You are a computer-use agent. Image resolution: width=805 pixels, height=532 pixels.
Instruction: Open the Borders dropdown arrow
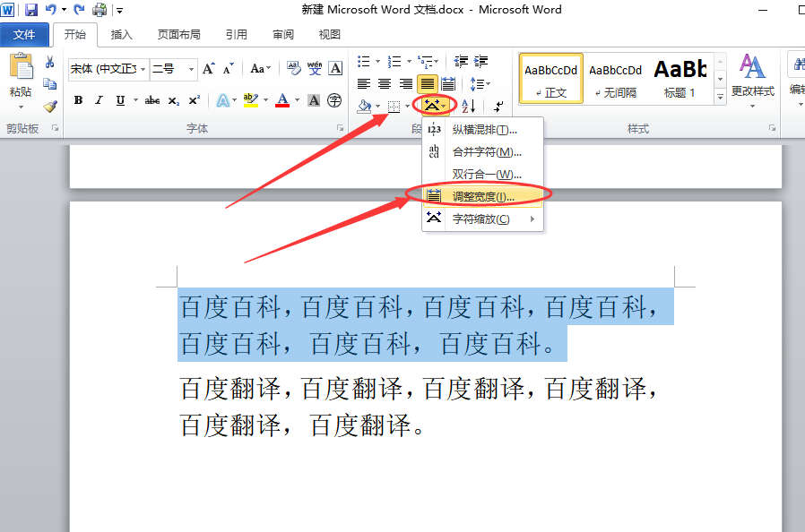tap(407, 107)
